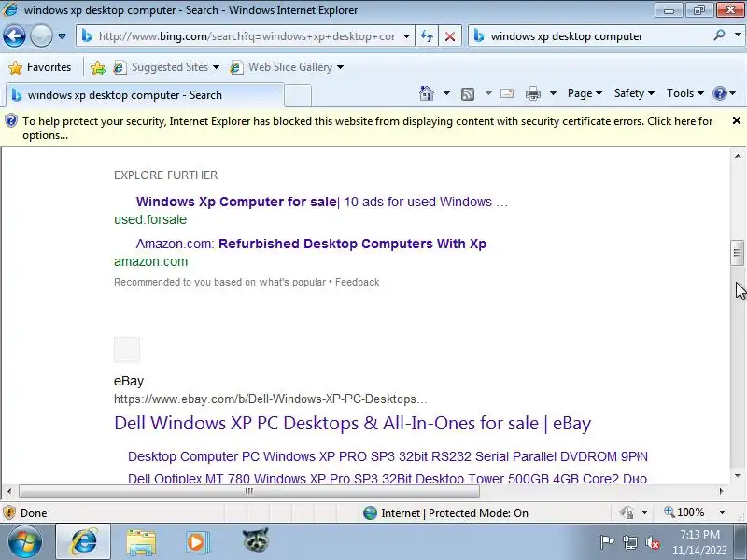Viewport: 747px width, 560px height.
Task: Open the Windows Start orb
Action: tap(24, 542)
